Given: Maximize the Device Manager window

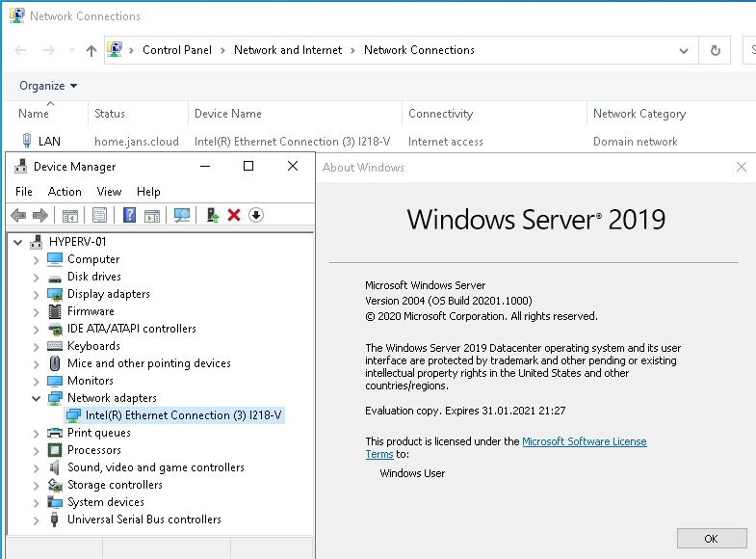Looking at the screenshot, I should 248,166.
